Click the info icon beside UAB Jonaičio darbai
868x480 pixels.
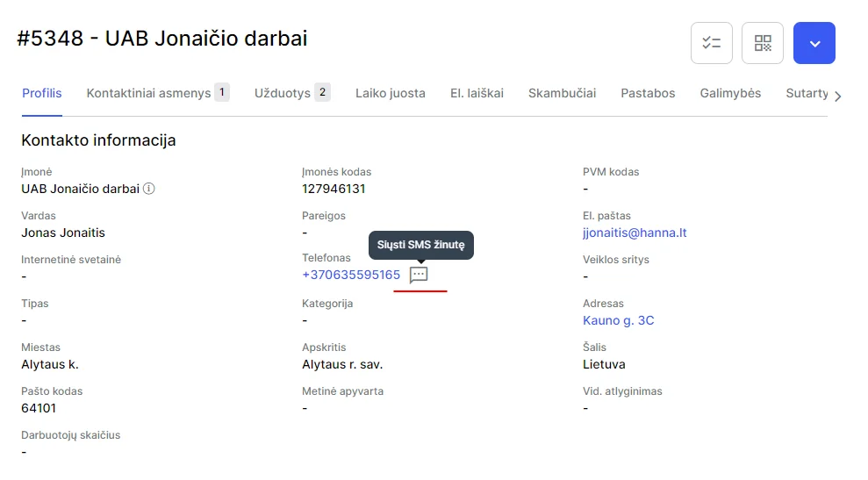point(149,189)
